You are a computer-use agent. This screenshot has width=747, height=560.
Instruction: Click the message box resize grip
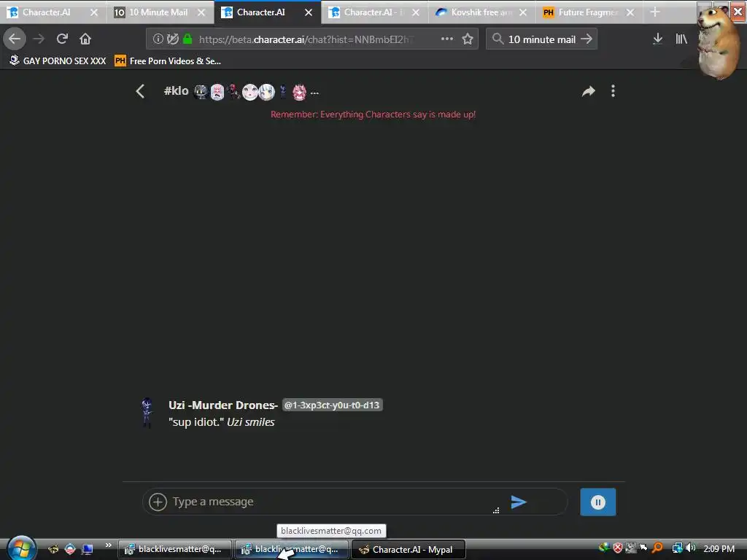tap(496, 510)
